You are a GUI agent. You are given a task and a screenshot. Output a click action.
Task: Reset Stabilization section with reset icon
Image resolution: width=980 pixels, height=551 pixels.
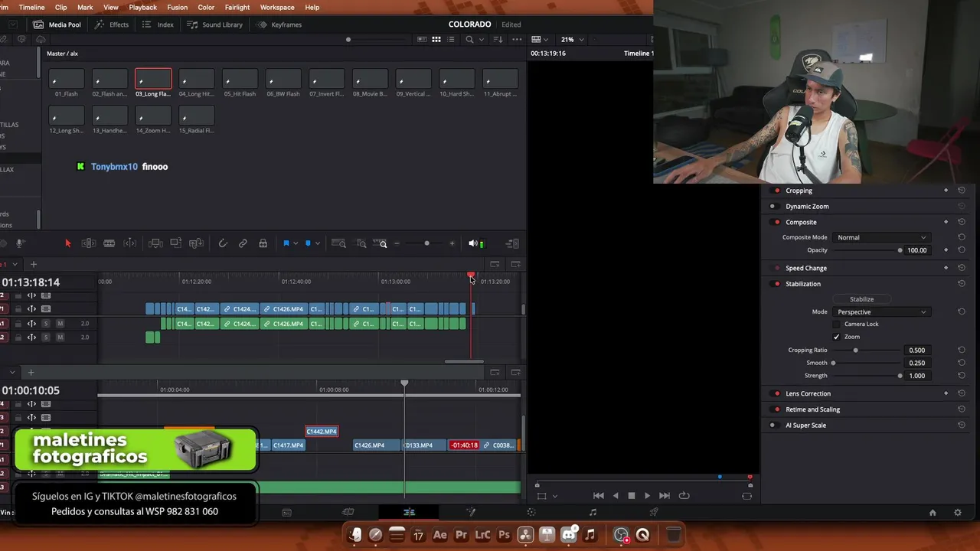tap(962, 284)
